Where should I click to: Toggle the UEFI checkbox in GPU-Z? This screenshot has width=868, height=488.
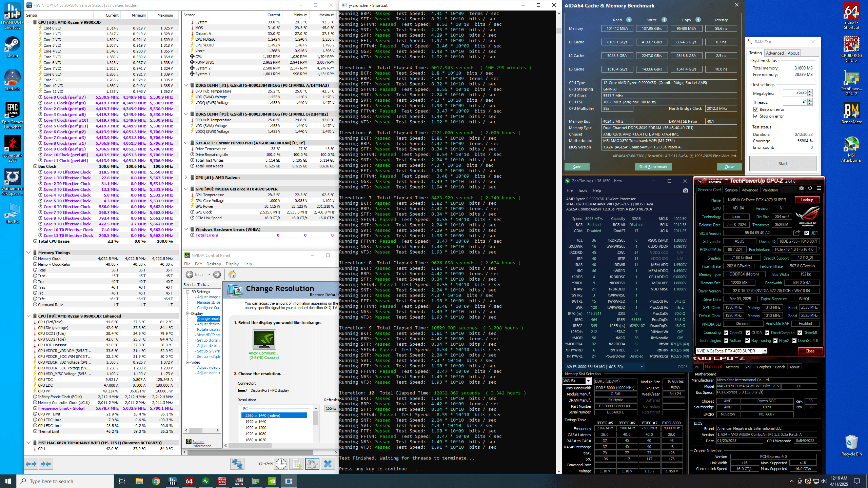(x=806, y=233)
